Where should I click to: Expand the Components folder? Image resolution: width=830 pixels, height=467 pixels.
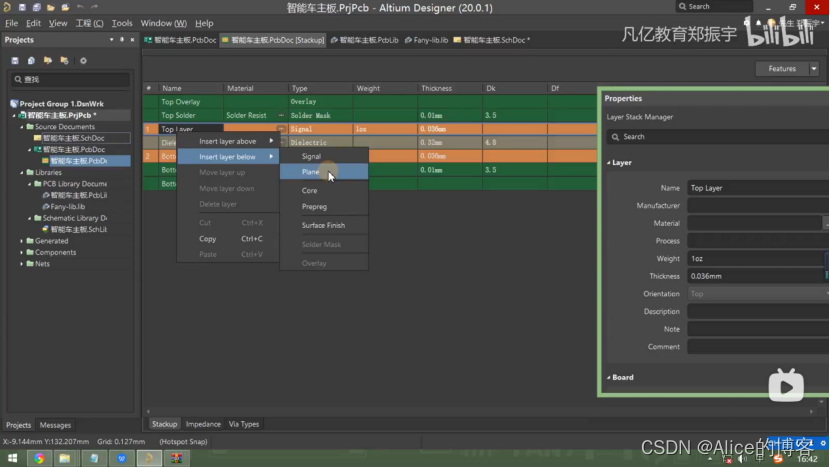[22, 253]
